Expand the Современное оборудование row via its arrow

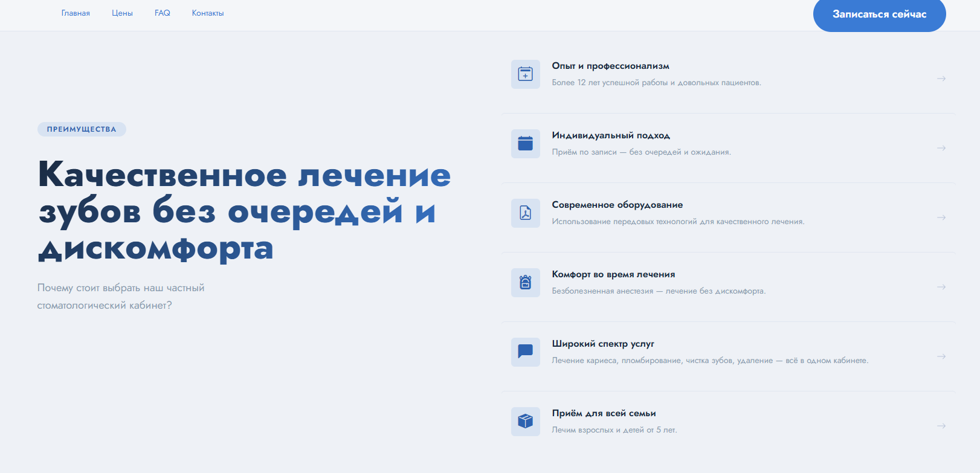tap(941, 217)
